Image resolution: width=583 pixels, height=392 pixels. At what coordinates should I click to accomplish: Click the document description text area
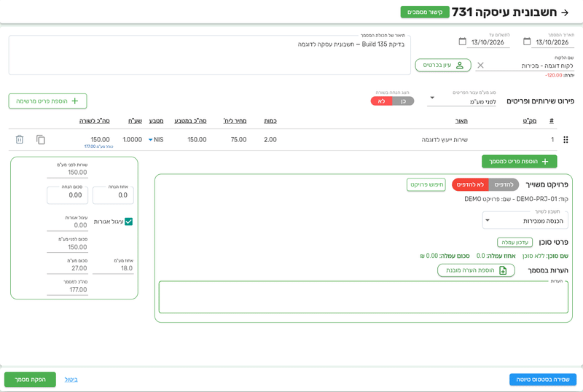tap(210, 55)
